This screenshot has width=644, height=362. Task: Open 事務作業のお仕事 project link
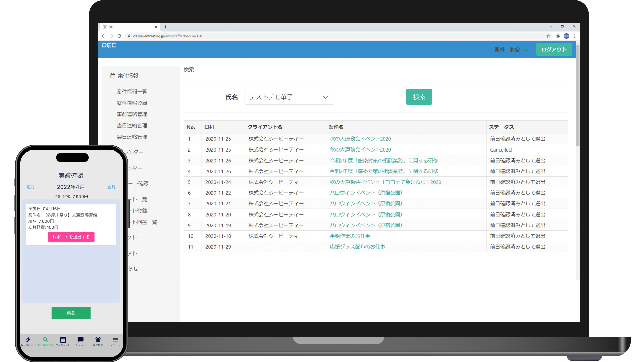(350, 236)
